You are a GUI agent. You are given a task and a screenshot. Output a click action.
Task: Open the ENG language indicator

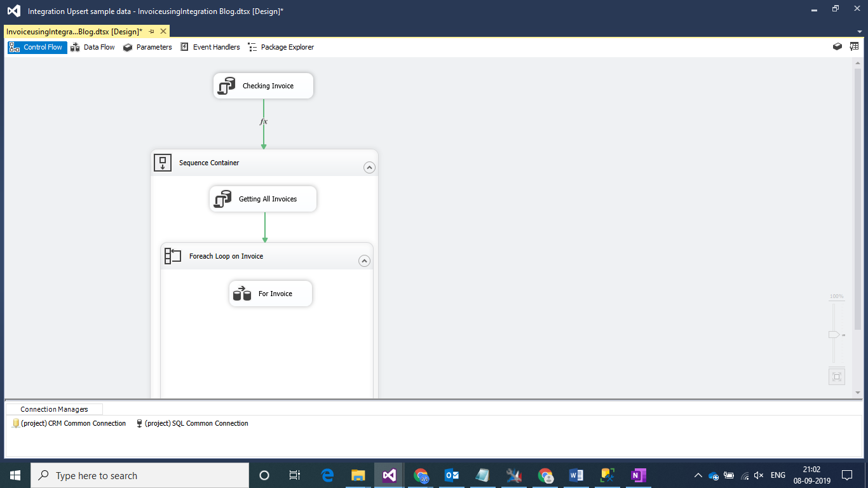click(x=778, y=475)
